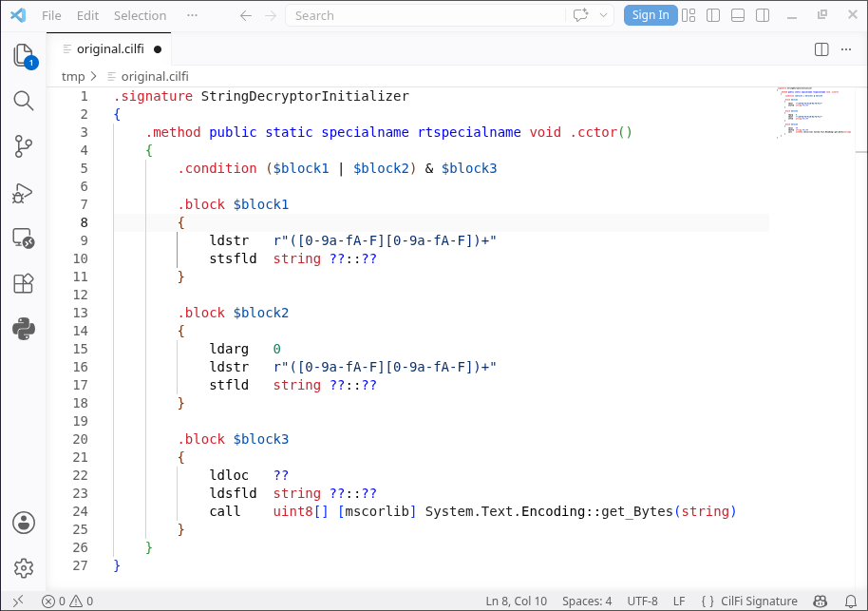This screenshot has height=611, width=868.
Task: Open the Remote Explorer view
Action: point(23,239)
